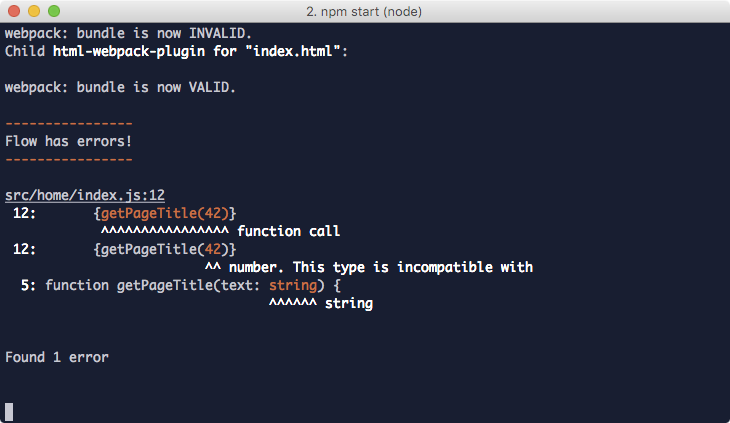This screenshot has height=423, width=730.
Task: Click the orange 42 argument in second line 12
Action: (x=213, y=249)
